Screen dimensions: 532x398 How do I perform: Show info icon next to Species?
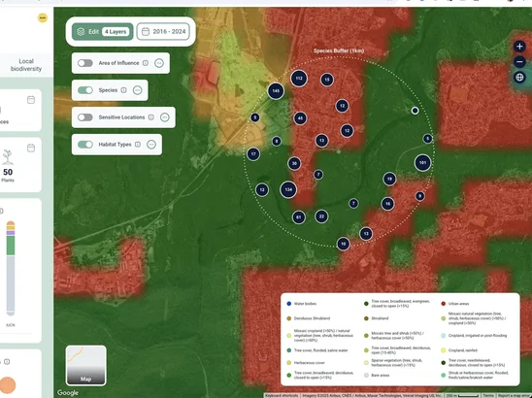click(x=124, y=90)
